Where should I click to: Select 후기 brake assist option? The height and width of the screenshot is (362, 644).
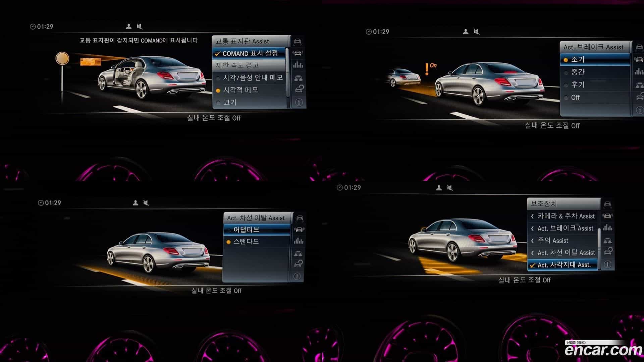click(595, 85)
